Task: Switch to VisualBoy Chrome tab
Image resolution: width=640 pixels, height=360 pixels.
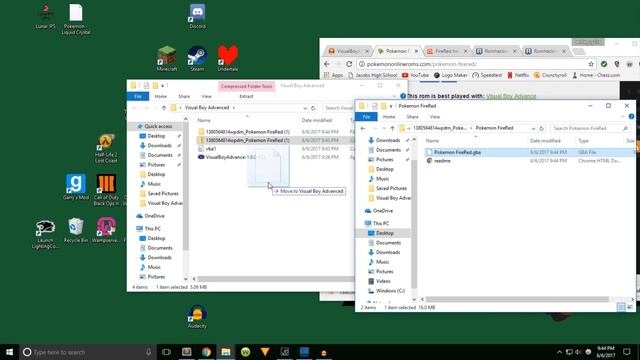Action: (x=348, y=51)
